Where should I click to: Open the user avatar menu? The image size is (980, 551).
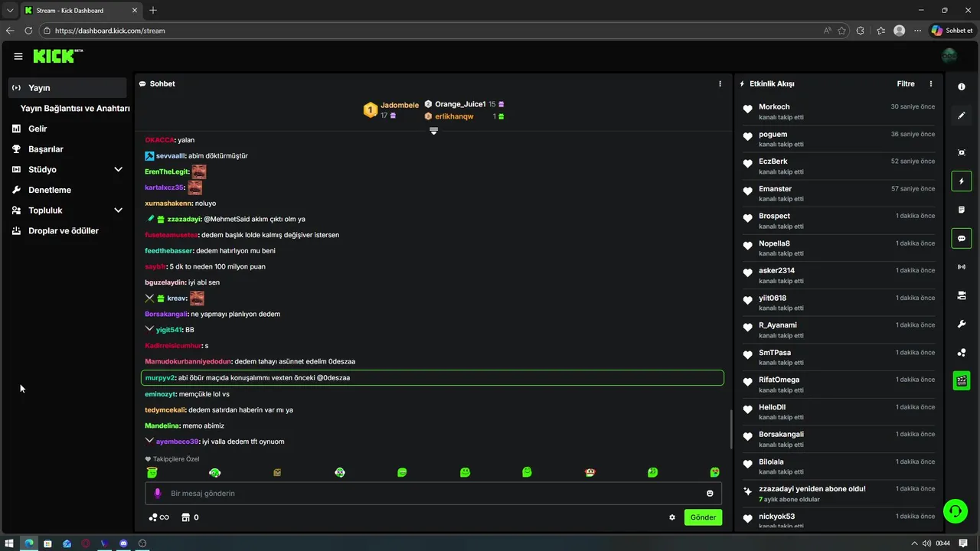tap(949, 56)
